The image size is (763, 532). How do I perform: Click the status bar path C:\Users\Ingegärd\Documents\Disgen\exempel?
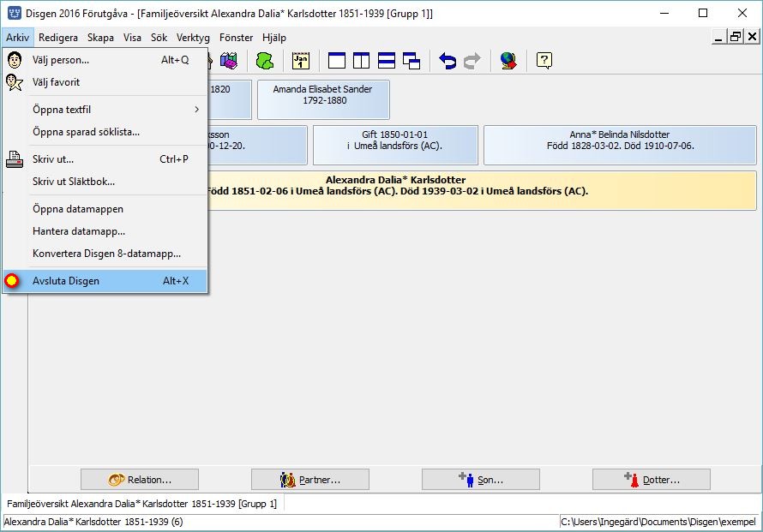pos(658,522)
